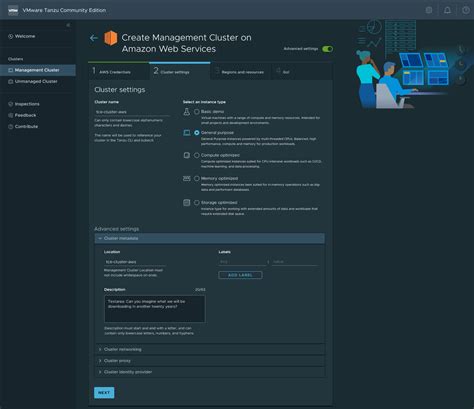This screenshot has width=474, height=409.
Task: Click the Location input field
Action: [135, 262]
